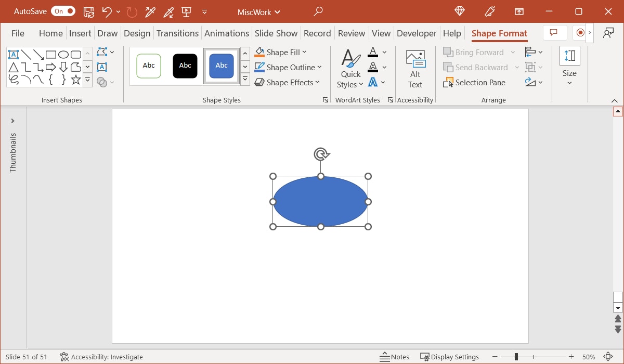Run Accessibility Investigate from status bar
The image size is (624, 364).
(101, 357)
